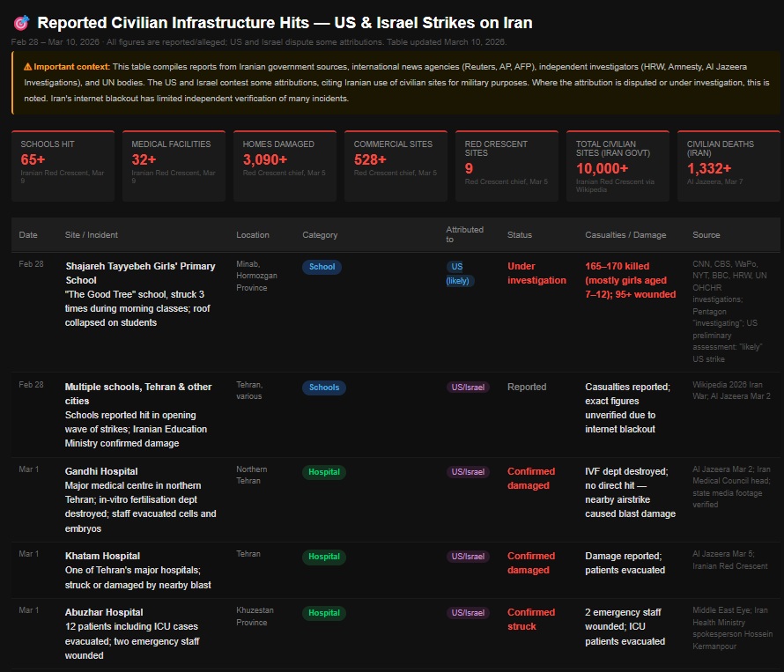Click the warning icon before Important context
The image size is (784, 672).
tap(28, 67)
